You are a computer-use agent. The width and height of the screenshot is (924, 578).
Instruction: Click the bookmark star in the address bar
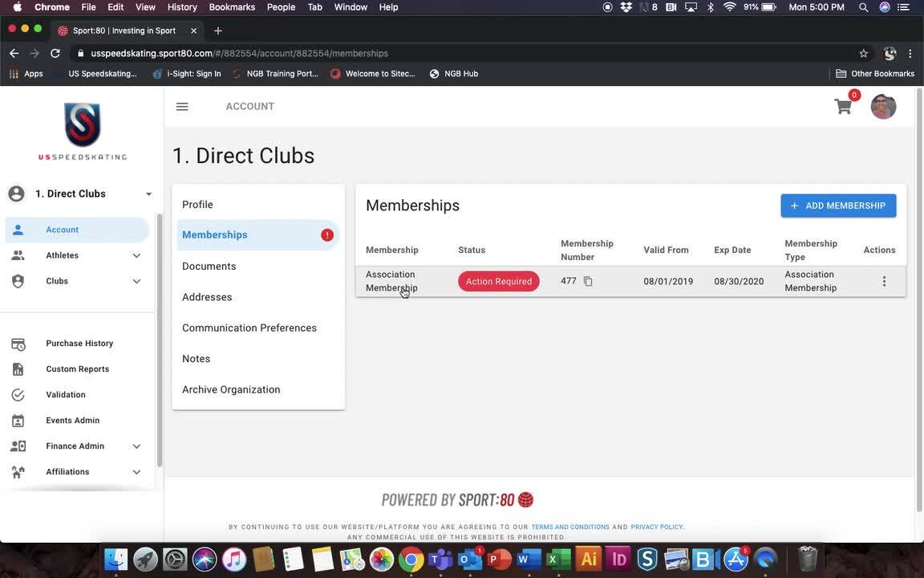tap(862, 53)
